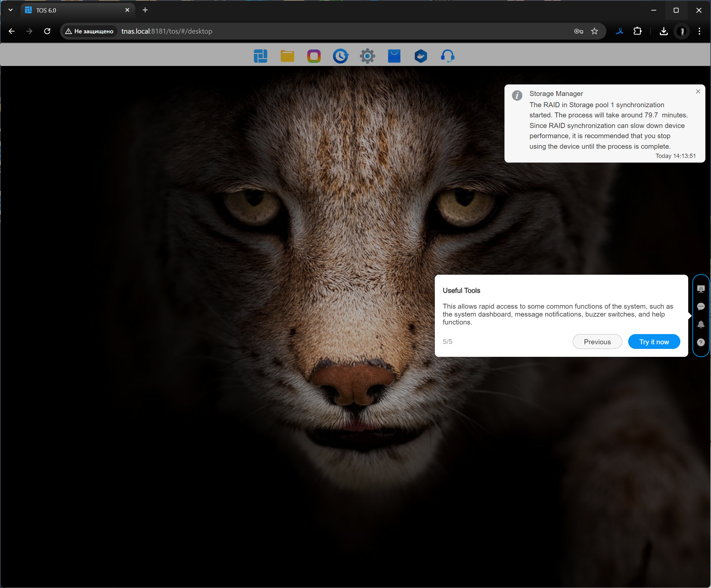This screenshot has width=711, height=588.
Task: Open the help question mark icon
Action: click(x=701, y=343)
